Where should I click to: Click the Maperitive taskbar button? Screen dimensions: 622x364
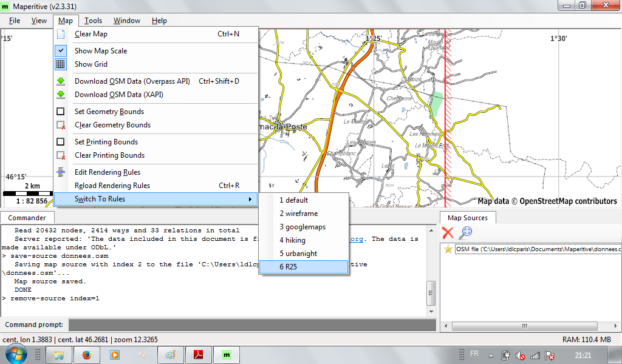coord(227,355)
